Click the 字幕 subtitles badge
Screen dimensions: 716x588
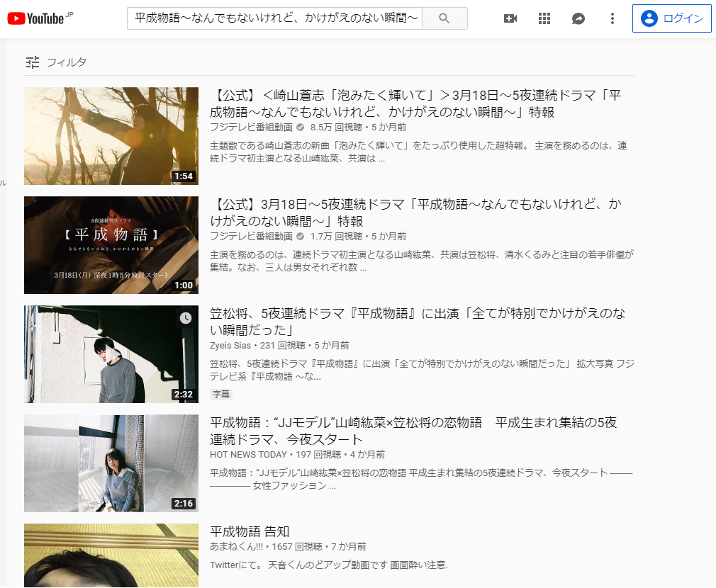pos(221,394)
